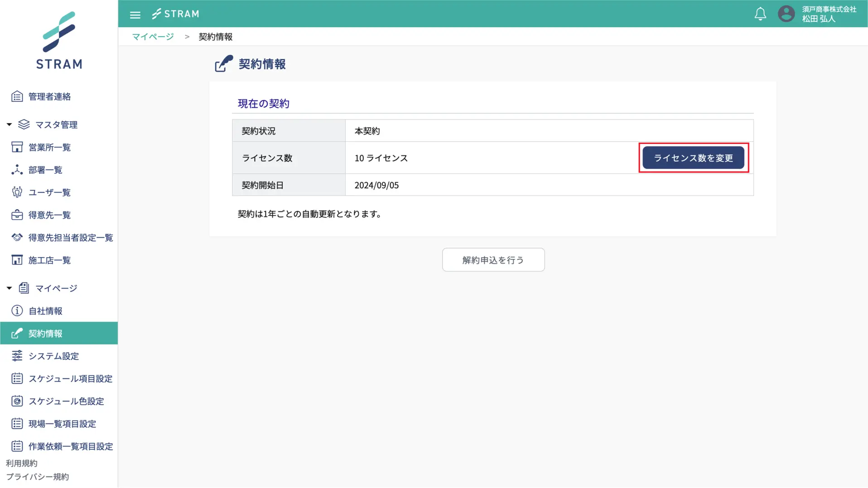Go to 自社情報 menu item
The image size is (868, 488).
point(45,311)
